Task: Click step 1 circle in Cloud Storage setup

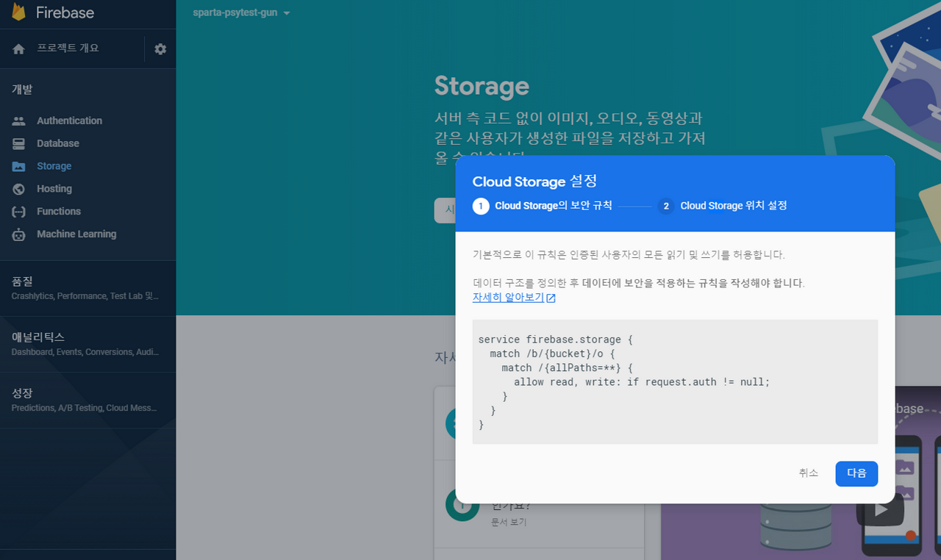Action: coord(481,206)
